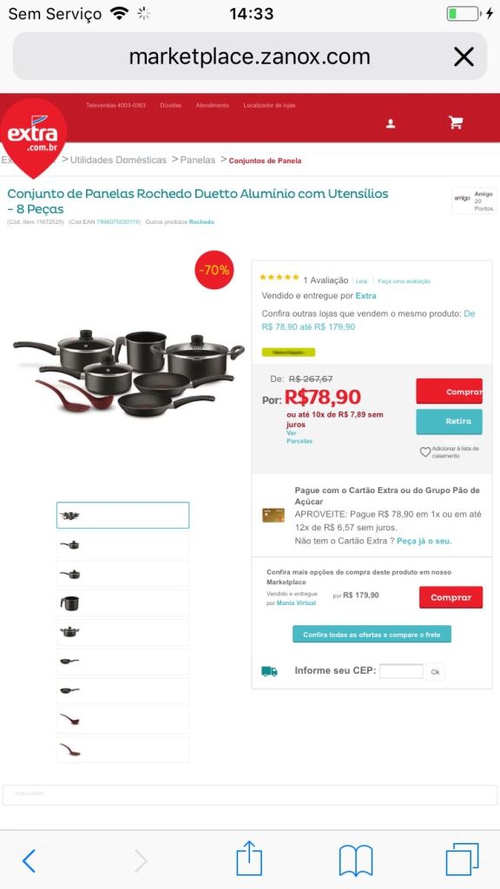Open the Safari tabs icon
500x889 pixels.
[462, 859]
